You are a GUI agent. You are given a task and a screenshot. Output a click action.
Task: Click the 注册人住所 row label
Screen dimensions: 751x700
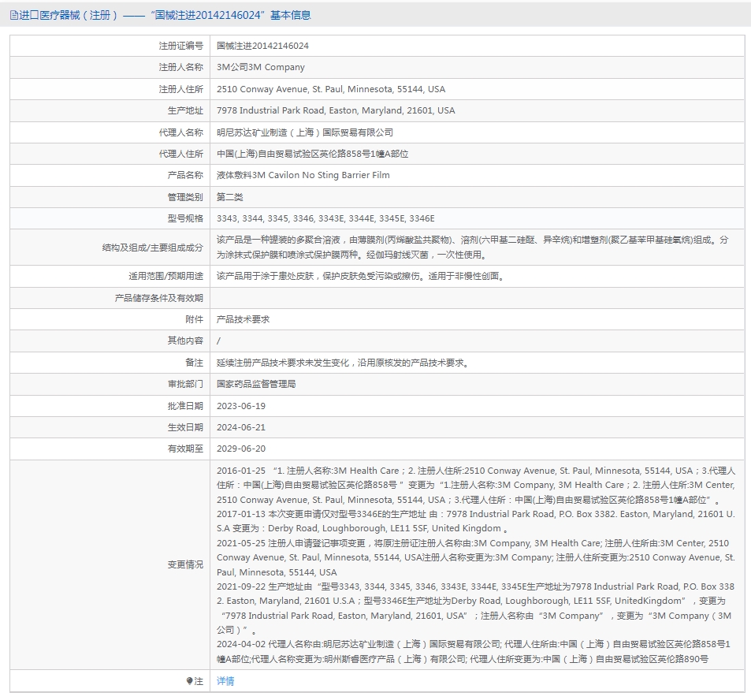(181, 89)
